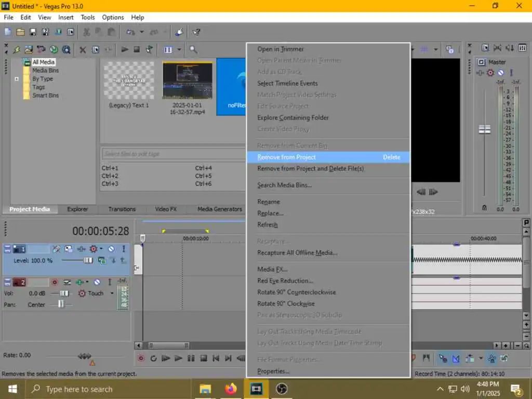Click the Get Media from Web globe icon
This screenshot has height=399, width=532.
(54, 50)
